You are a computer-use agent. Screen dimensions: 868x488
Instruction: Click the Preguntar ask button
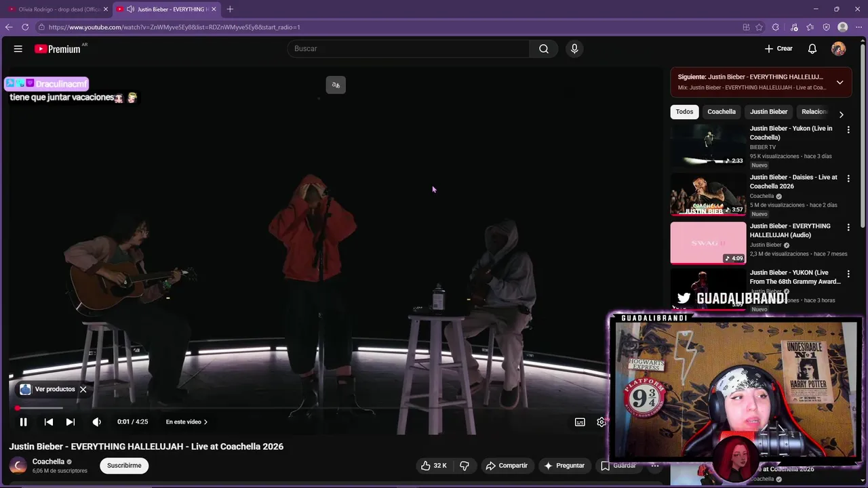(564, 466)
